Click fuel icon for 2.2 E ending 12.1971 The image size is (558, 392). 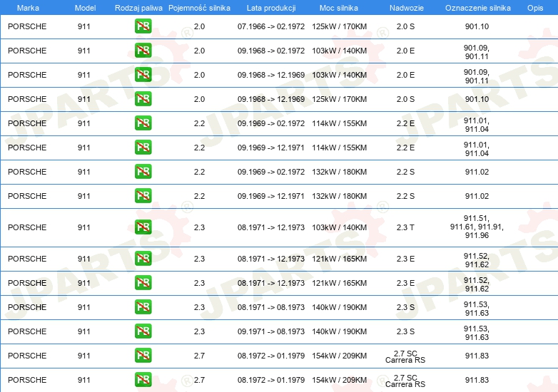pos(143,148)
